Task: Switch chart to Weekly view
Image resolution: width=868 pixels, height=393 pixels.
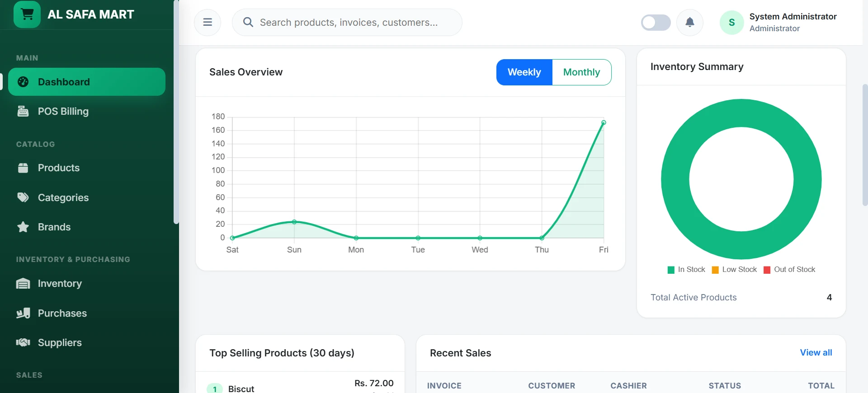Action: click(x=524, y=72)
